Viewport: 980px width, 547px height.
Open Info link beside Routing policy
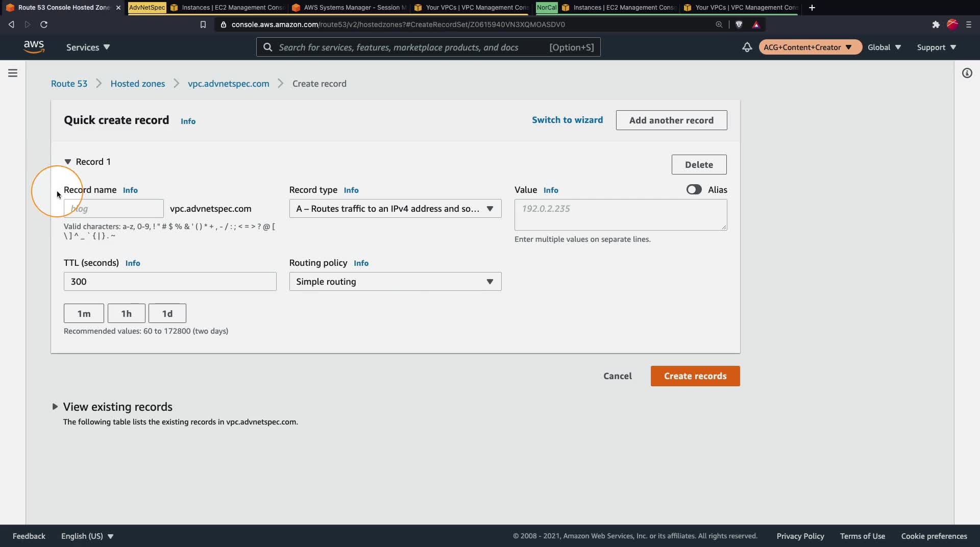coord(361,263)
